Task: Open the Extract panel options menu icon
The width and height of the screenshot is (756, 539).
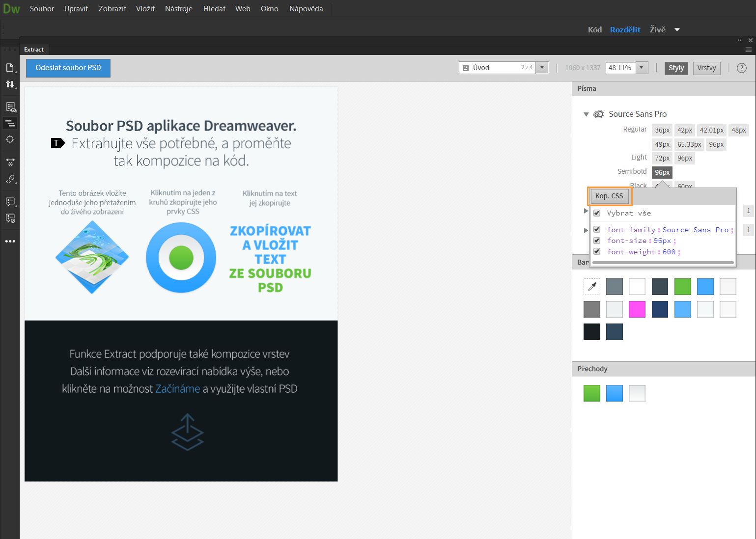Action: click(749, 50)
